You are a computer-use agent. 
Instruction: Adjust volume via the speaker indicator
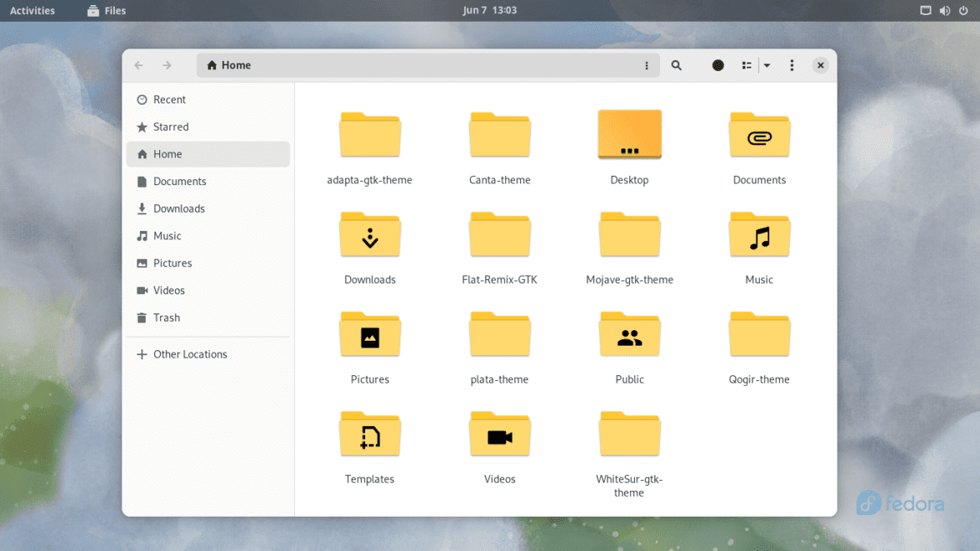point(945,10)
